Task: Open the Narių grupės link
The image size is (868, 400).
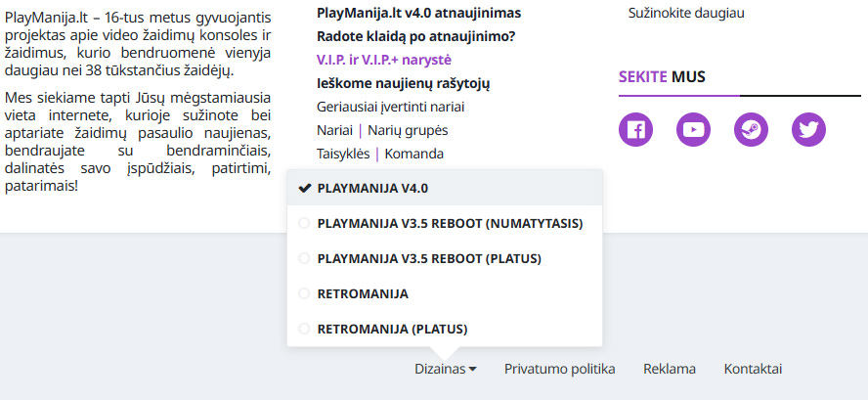Action: pyautogui.click(x=408, y=130)
